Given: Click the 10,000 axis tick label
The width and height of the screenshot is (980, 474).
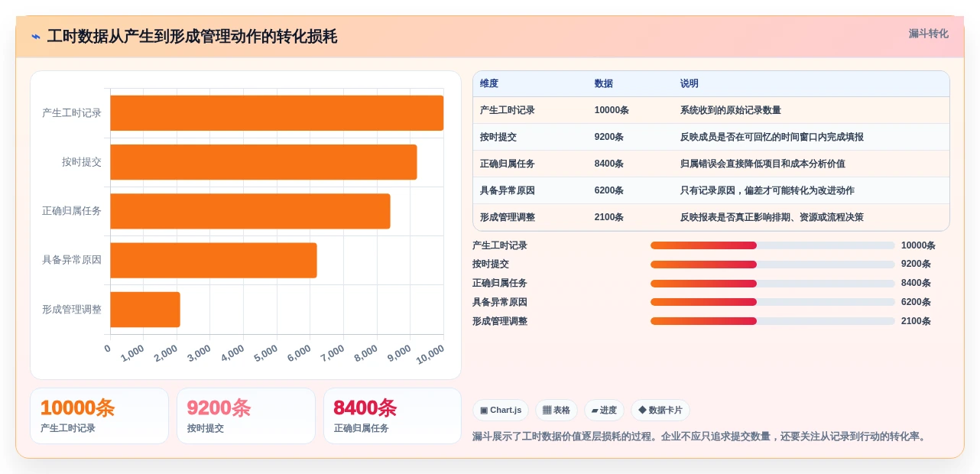Looking at the screenshot, I should (x=430, y=355).
